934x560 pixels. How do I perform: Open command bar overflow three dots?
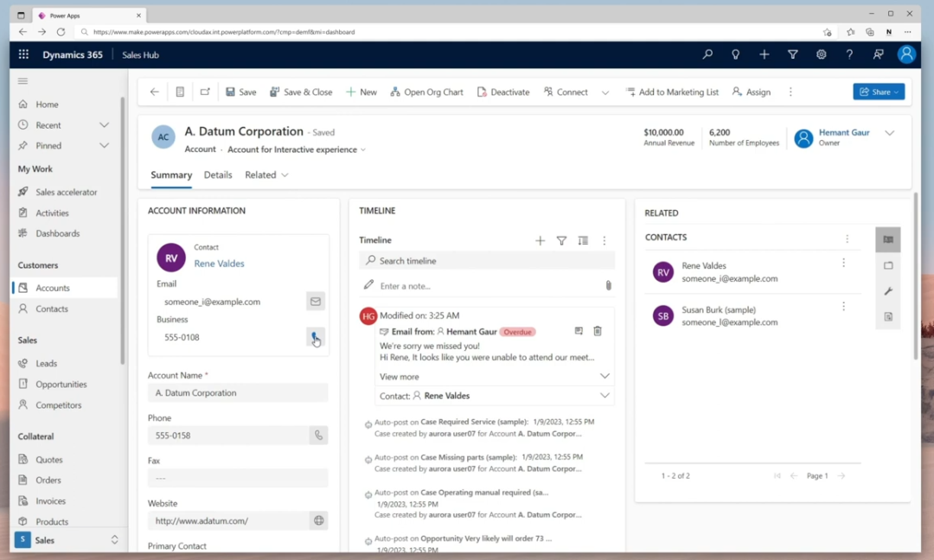(790, 92)
